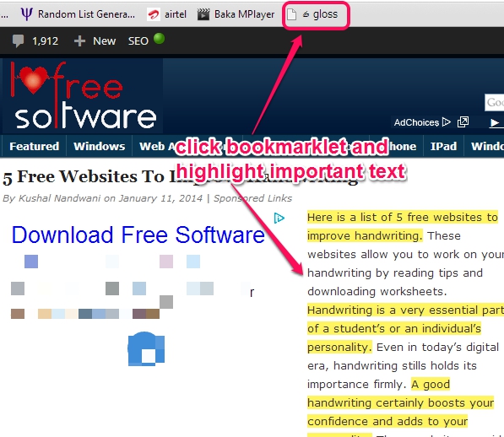Image resolution: width=504 pixels, height=437 pixels.
Task: Click the gloss bookmark page icon
Action: 291,14
